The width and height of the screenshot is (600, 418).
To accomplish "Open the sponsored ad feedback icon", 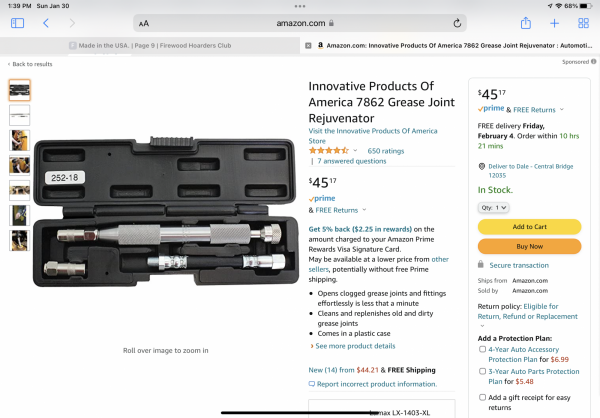I will click(x=593, y=62).
